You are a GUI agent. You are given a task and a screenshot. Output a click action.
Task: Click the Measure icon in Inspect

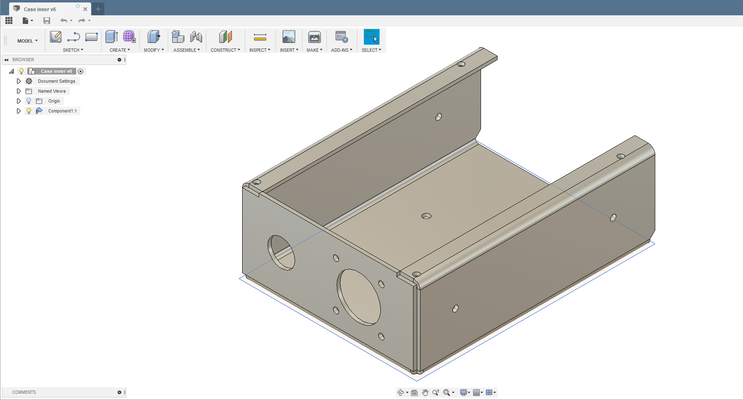click(x=259, y=37)
